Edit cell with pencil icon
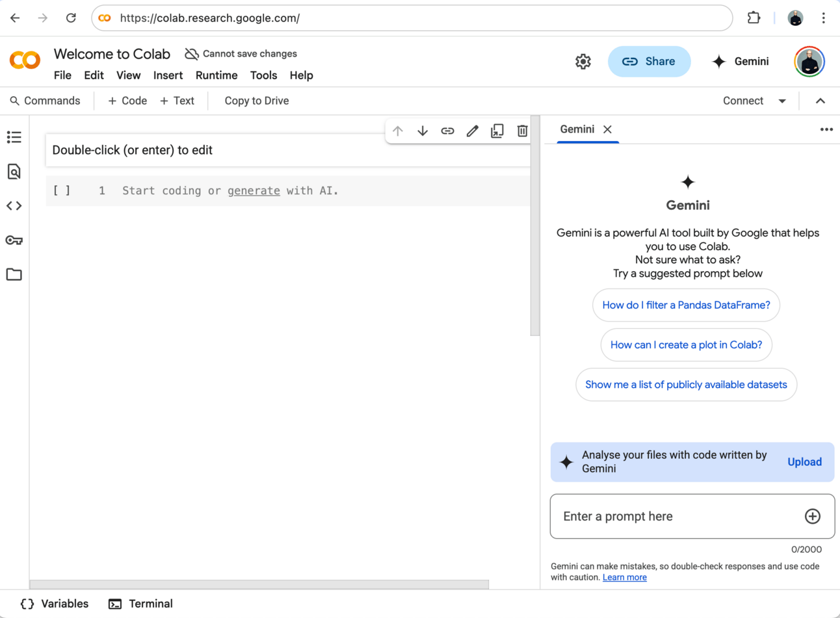The width and height of the screenshot is (840, 618). click(473, 131)
